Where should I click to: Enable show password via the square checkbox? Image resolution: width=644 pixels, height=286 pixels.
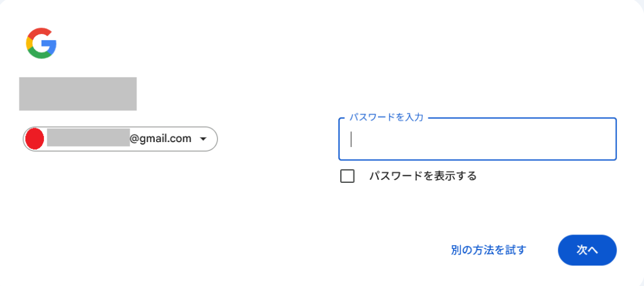(347, 176)
